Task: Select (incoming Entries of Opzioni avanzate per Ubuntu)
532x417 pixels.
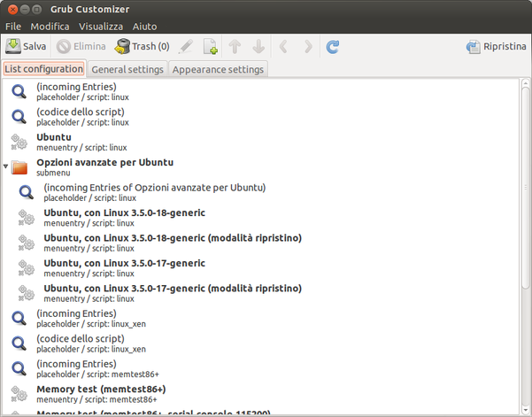Action: (260, 192)
